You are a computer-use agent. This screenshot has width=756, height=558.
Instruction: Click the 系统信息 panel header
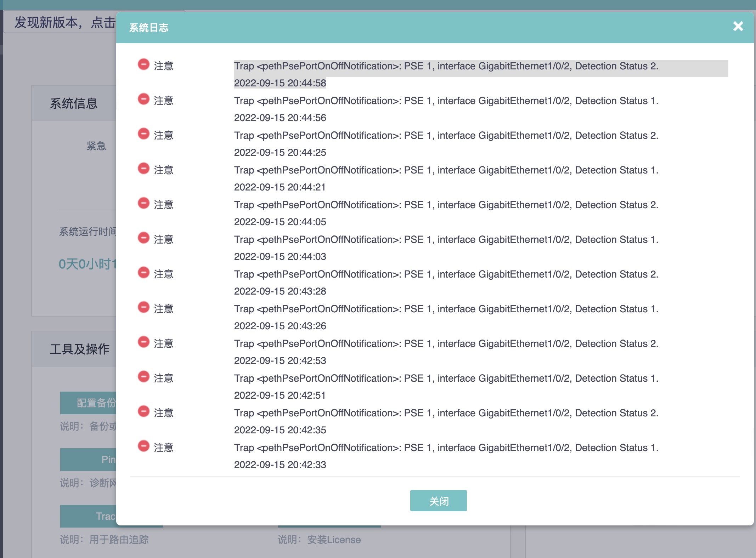coord(74,103)
